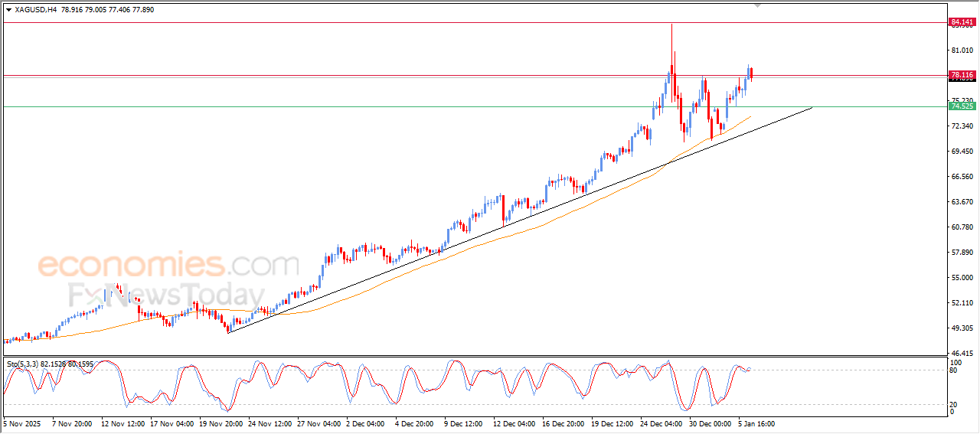
Task: Click the 63.670 price axis value
Action: pos(962,201)
